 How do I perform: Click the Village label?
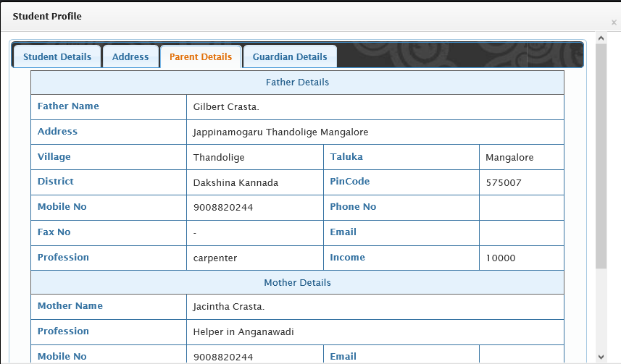(x=54, y=157)
